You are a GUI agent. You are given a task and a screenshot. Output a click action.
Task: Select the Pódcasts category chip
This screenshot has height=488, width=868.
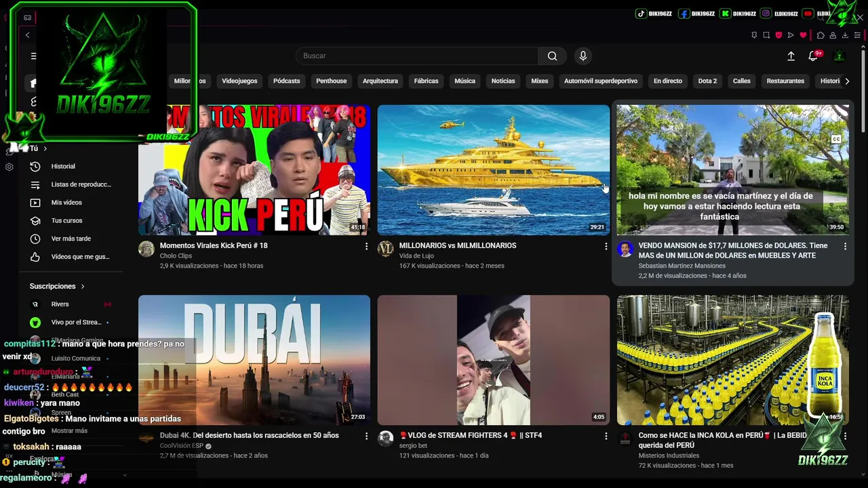pyautogui.click(x=286, y=81)
